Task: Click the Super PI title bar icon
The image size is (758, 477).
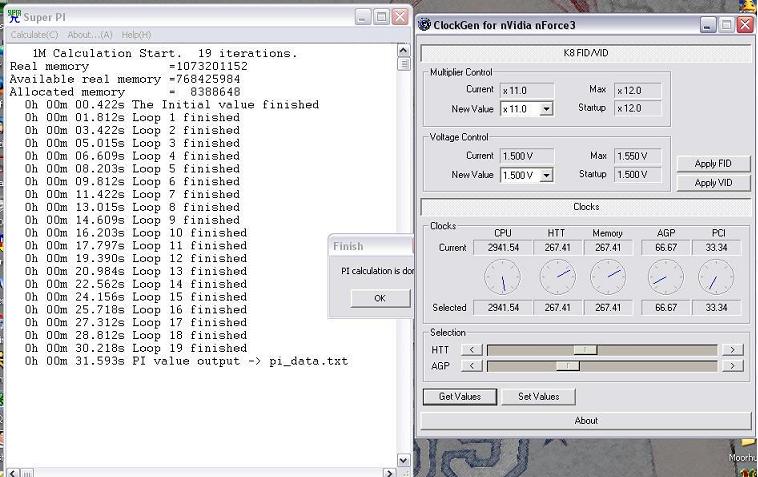Action: (x=15, y=16)
